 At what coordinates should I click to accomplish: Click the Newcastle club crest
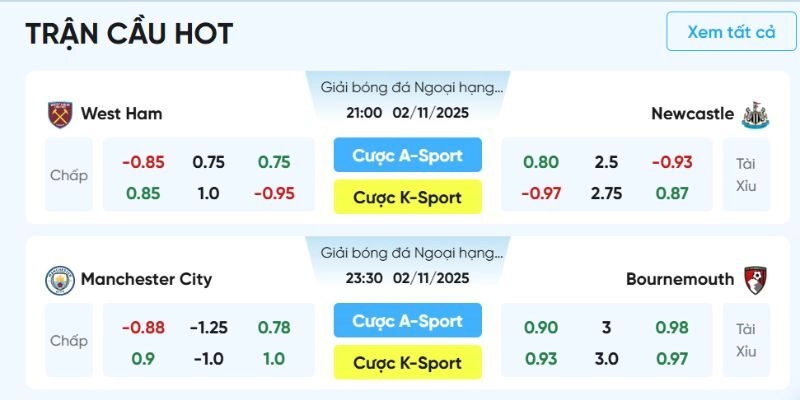[752, 114]
